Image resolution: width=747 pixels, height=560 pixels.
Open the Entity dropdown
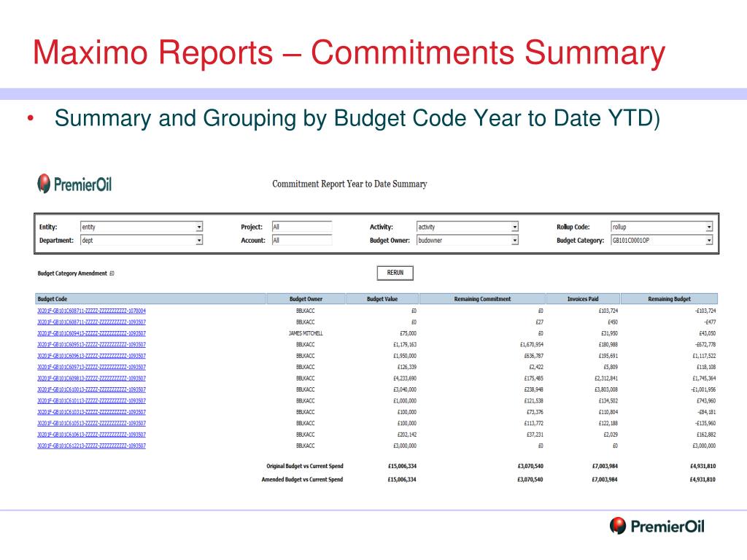click(x=142, y=227)
